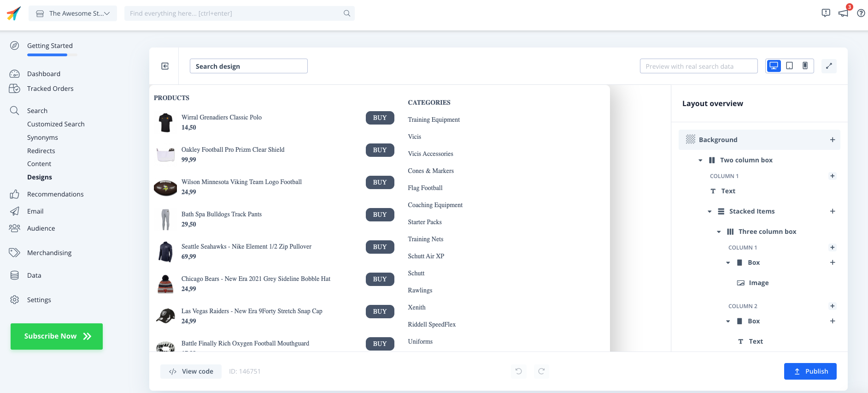The image size is (868, 393).
Task: Collapse the Stacked Items tree node
Action: coord(710,211)
